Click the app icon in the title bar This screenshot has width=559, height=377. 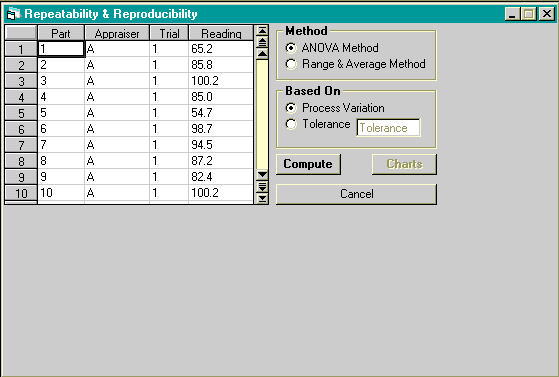click(x=14, y=14)
